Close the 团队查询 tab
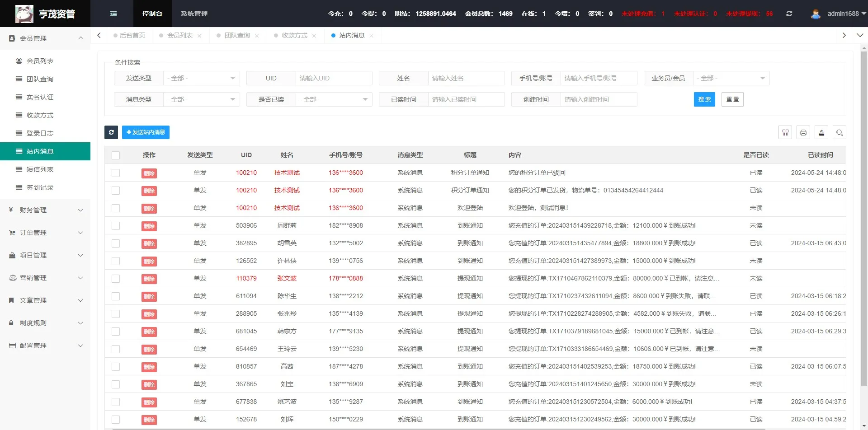This screenshot has width=868, height=430. pyautogui.click(x=257, y=36)
